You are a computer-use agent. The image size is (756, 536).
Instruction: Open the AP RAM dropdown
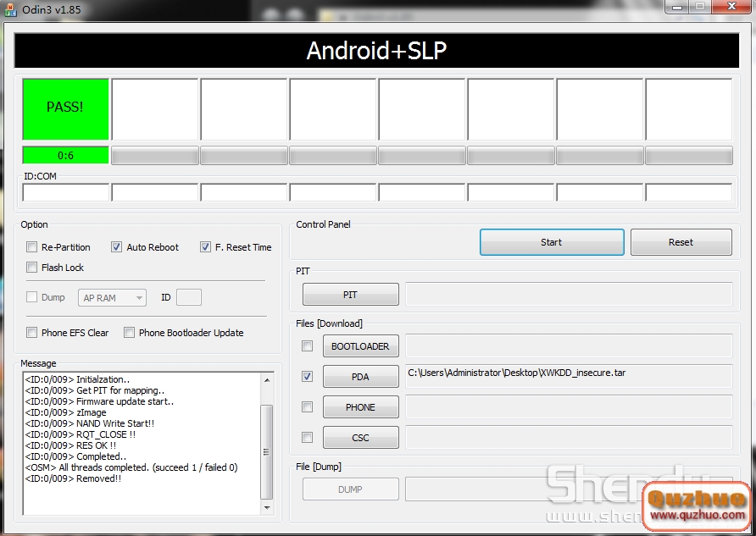point(112,297)
